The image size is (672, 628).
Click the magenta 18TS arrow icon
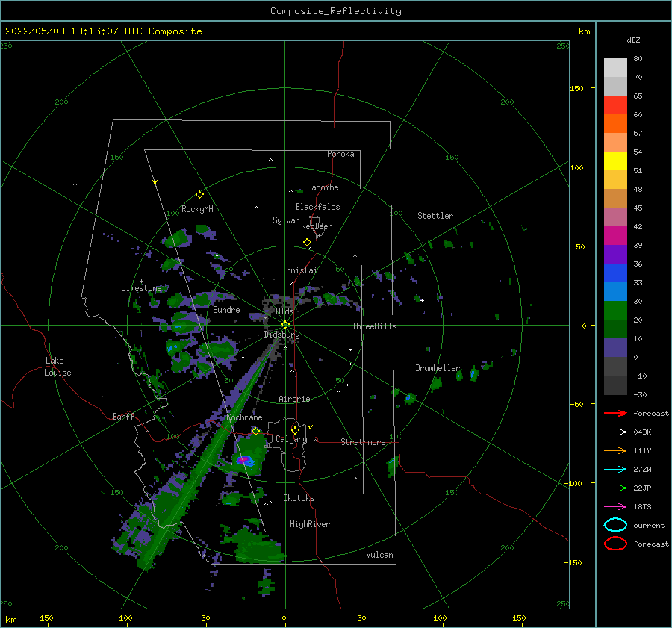click(615, 507)
